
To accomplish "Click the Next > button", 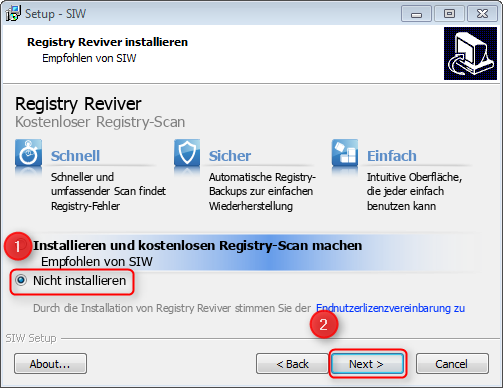I will coord(367,364).
